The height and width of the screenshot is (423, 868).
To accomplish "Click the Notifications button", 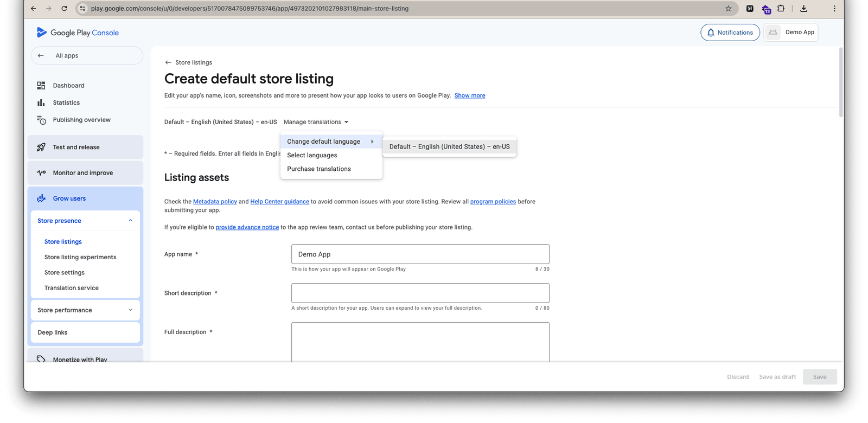I will click(730, 33).
